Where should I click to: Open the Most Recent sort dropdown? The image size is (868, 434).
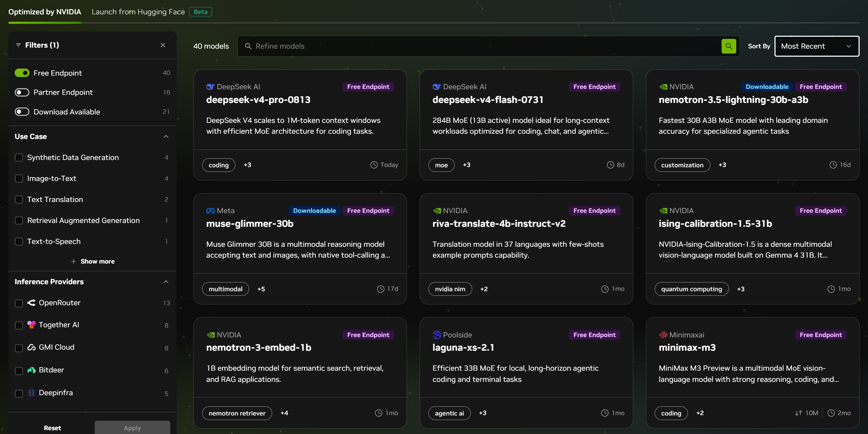pos(817,46)
